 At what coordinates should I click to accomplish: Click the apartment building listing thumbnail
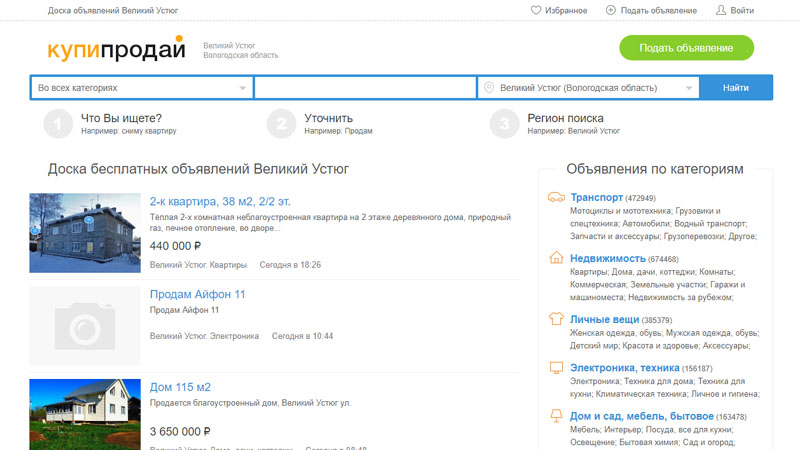[x=85, y=233]
